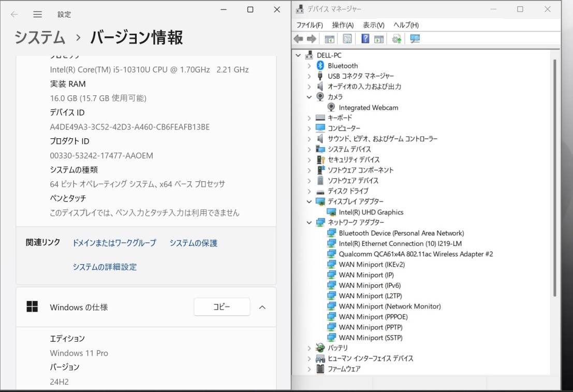This screenshot has height=392, width=573.
Task: Open the ファイル(F) menu
Action: coord(310,25)
